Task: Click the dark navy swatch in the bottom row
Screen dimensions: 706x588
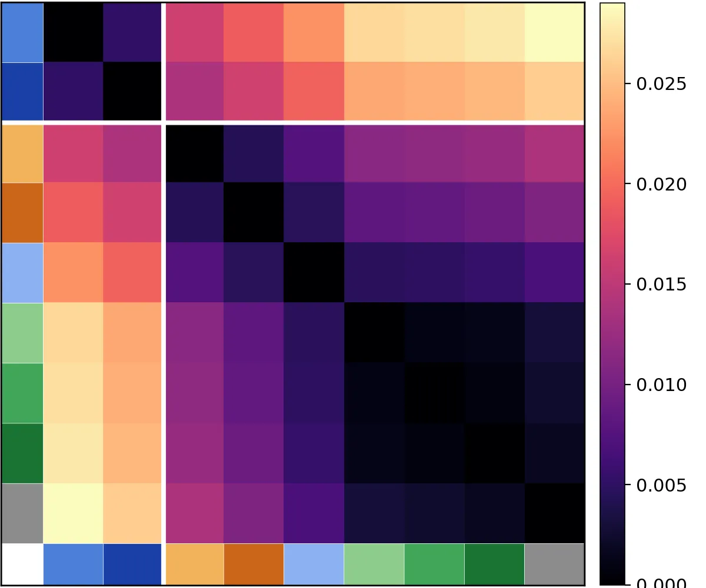Action: click(x=132, y=564)
